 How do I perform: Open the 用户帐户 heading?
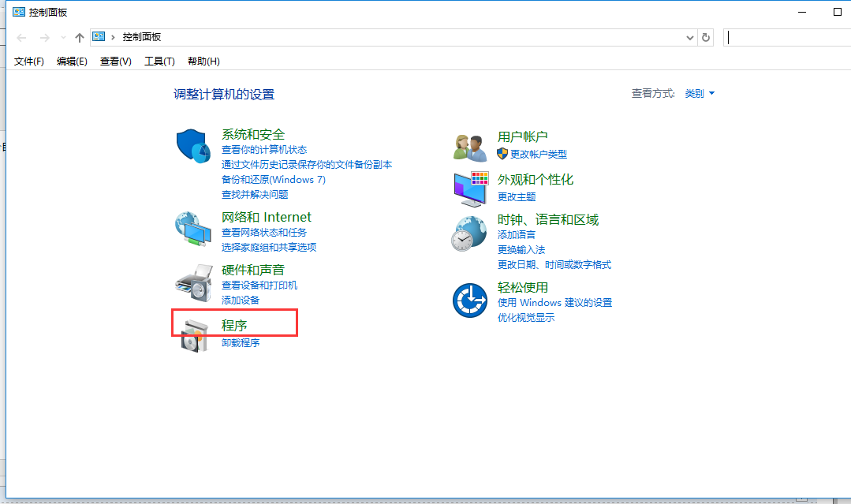523,136
